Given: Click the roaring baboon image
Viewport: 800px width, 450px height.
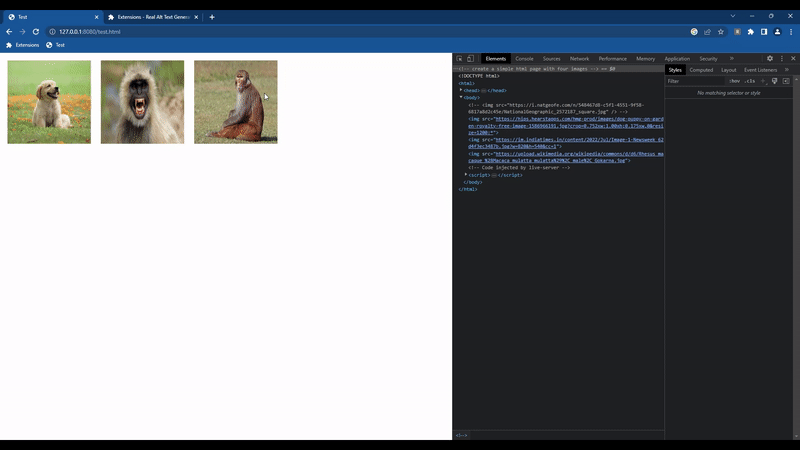Looking at the screenshot, I should pyautogui.click(x=142, y=102).
